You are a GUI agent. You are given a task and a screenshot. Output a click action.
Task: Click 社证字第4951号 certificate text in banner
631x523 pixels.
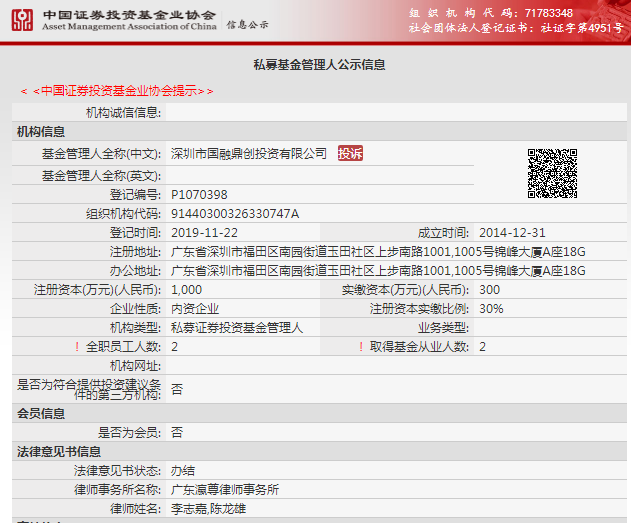(582, 28)
